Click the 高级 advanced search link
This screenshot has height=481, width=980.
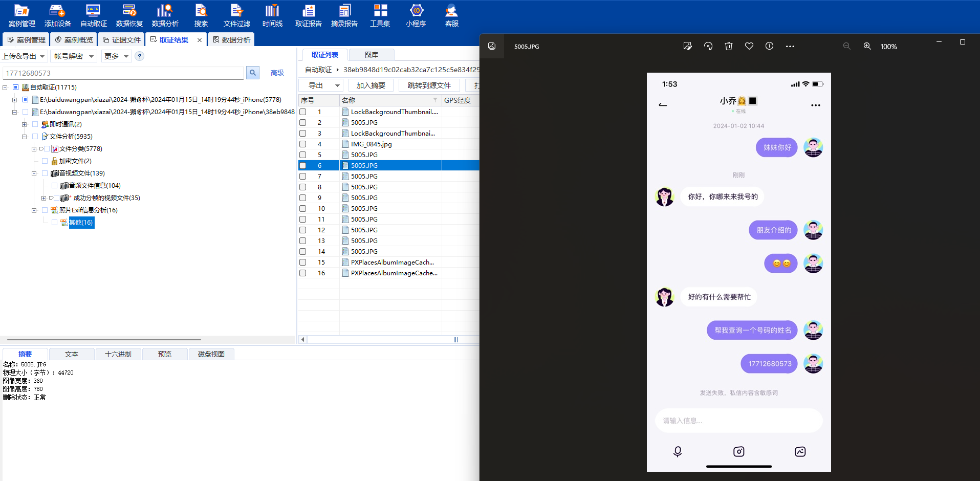[x=277, y=73]
